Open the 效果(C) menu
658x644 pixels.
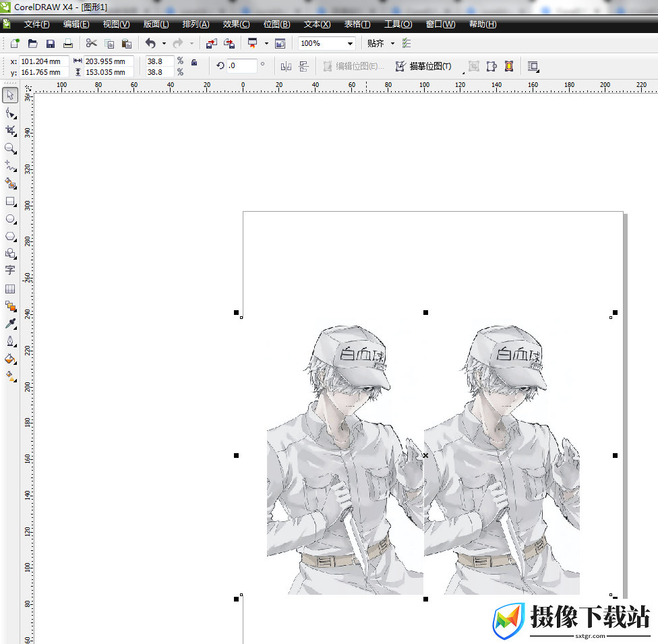tap(236, 24)
